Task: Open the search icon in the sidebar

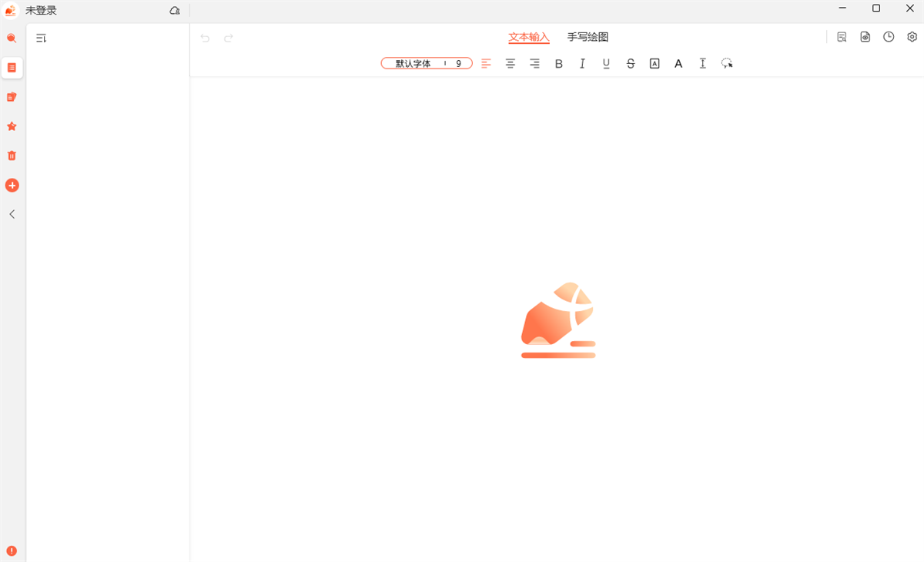Action: point(12,38)
